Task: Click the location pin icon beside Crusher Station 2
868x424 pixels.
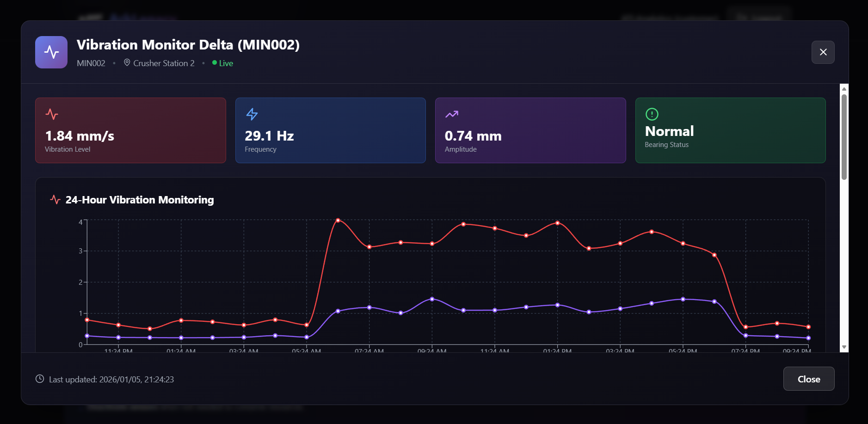Action: pos(127,62)
